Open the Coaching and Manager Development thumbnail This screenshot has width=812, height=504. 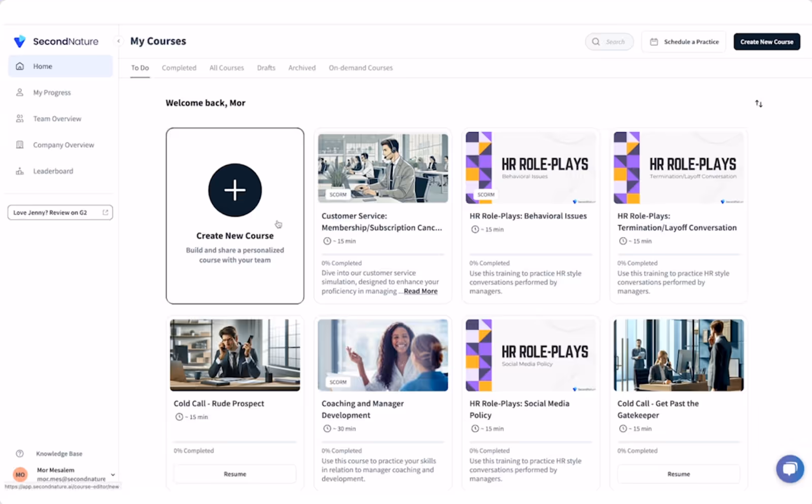click(x=383, y=355)
